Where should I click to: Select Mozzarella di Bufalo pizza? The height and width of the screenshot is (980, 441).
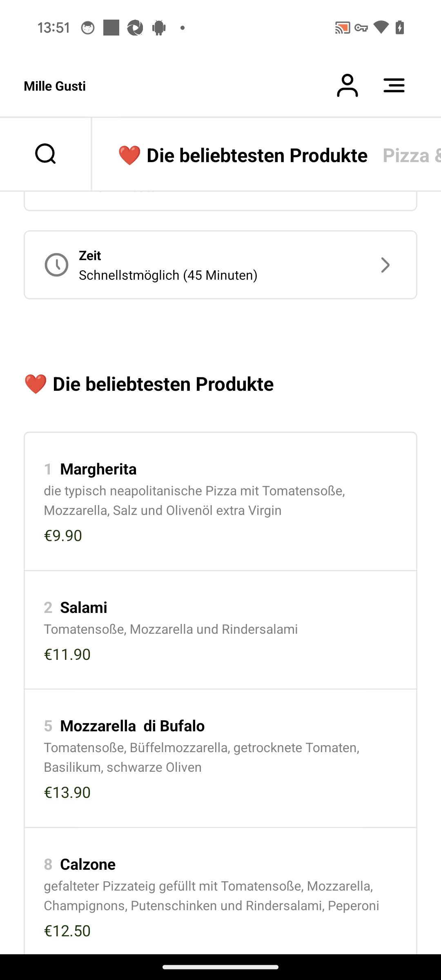[220, 759]
